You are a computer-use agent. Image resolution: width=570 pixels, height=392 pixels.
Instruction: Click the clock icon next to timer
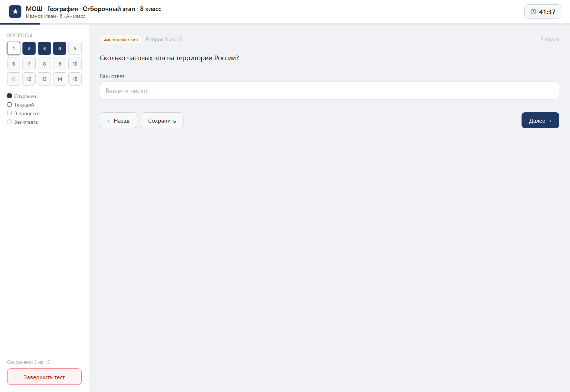point(533,12)
